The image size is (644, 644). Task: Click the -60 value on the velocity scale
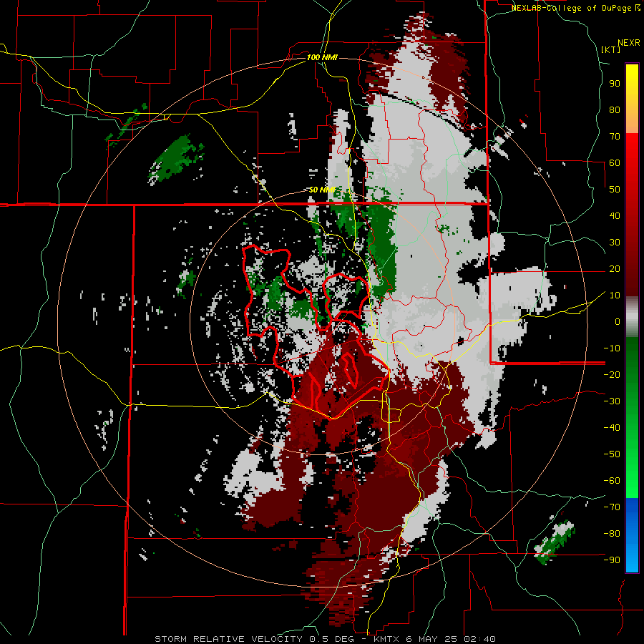coord(612,481)
